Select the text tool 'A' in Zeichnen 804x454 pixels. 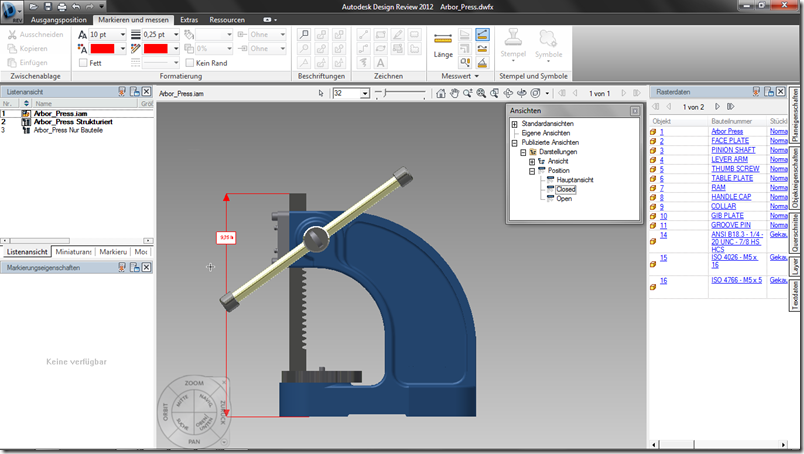click(380, 63)
